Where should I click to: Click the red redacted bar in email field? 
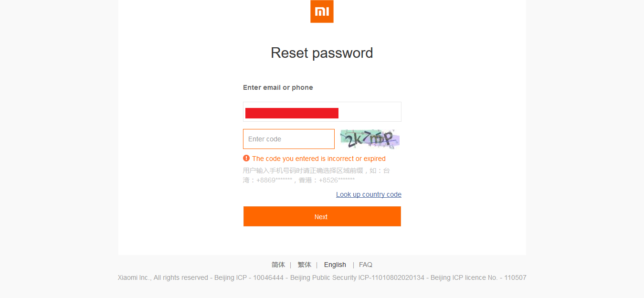point(292,113)
